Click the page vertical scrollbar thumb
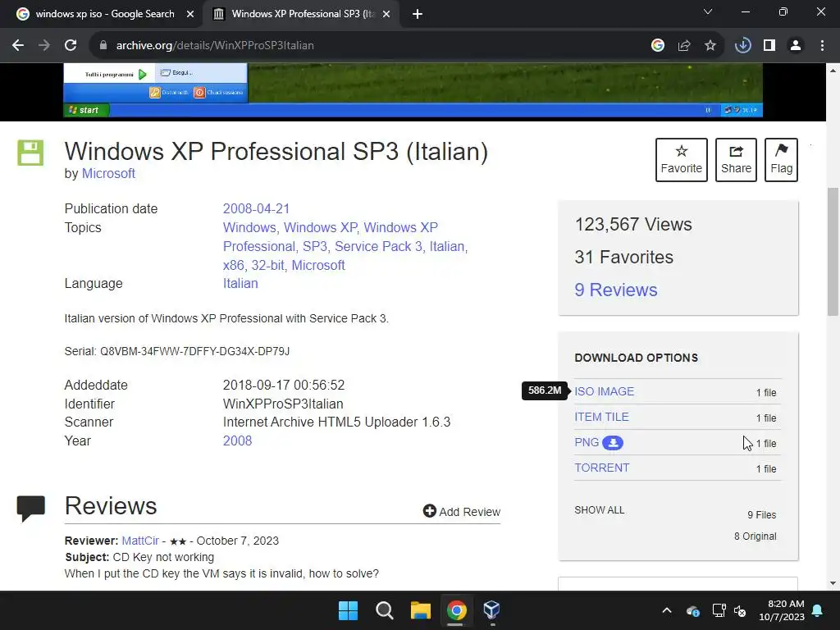Screen dimensions: 840x630 [833, 252]
